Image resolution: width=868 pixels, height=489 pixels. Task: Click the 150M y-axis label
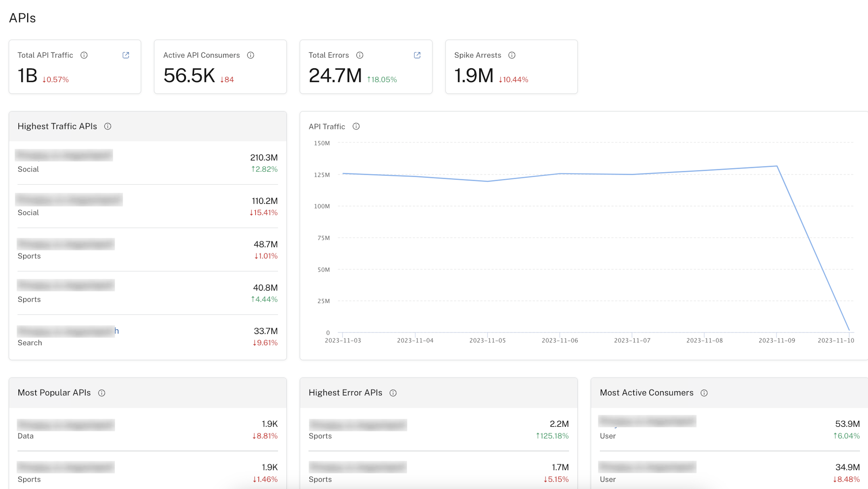(x=322, y=143)
